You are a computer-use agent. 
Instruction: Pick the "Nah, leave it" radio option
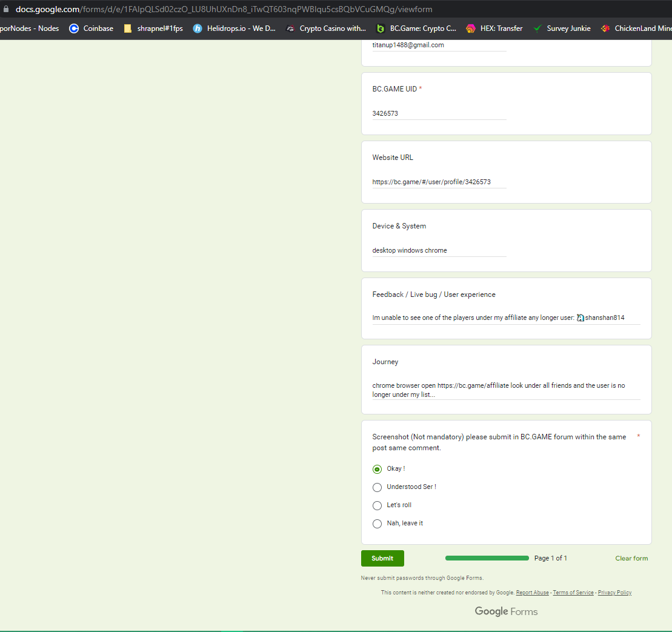377,524
